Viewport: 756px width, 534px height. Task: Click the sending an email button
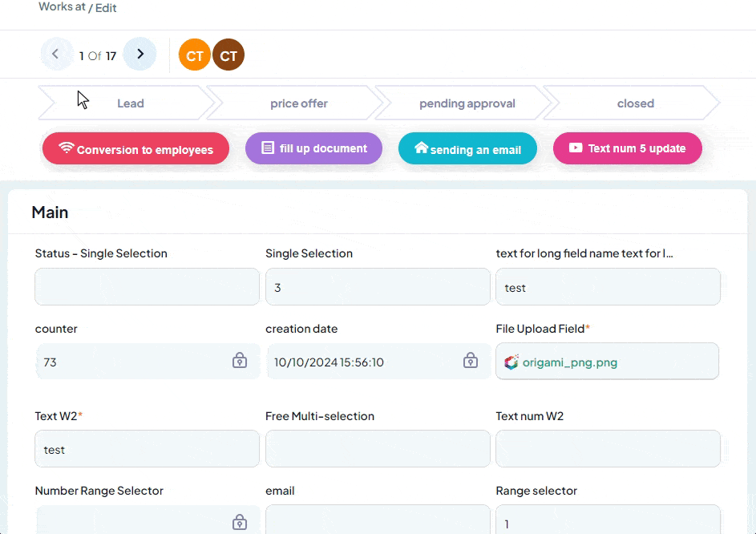click(467, 148)
